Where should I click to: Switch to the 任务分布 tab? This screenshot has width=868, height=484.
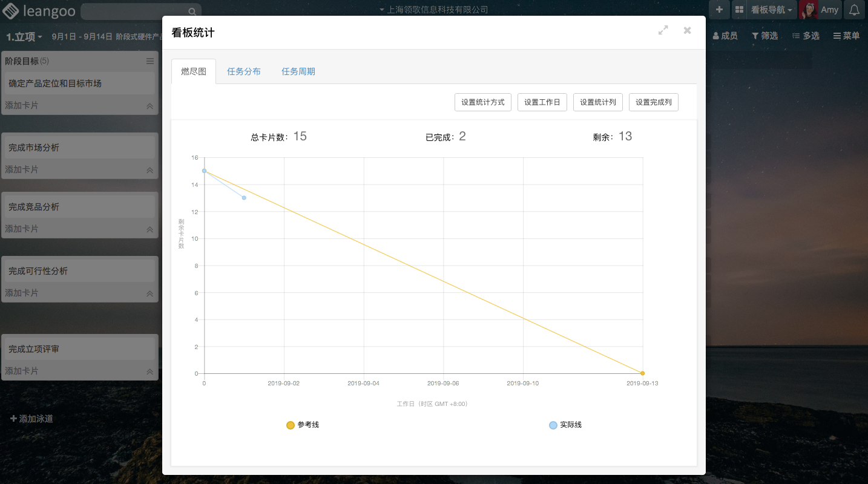[244, 71]
